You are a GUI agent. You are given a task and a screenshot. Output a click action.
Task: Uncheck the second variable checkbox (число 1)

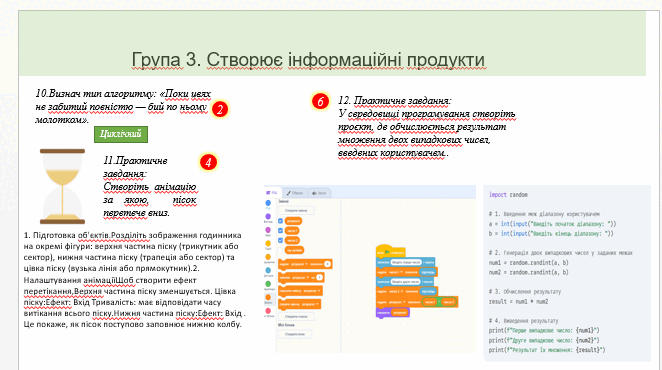(x=280, y=231)
